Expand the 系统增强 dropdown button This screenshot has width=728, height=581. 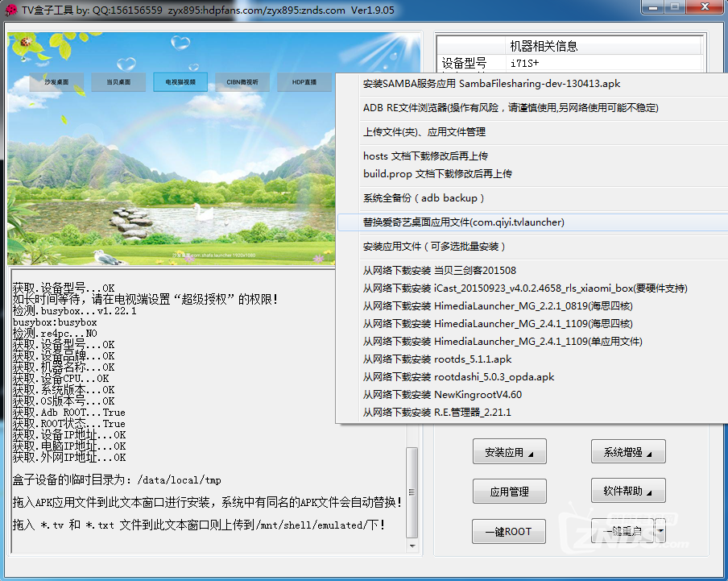[x=628, y=453]
